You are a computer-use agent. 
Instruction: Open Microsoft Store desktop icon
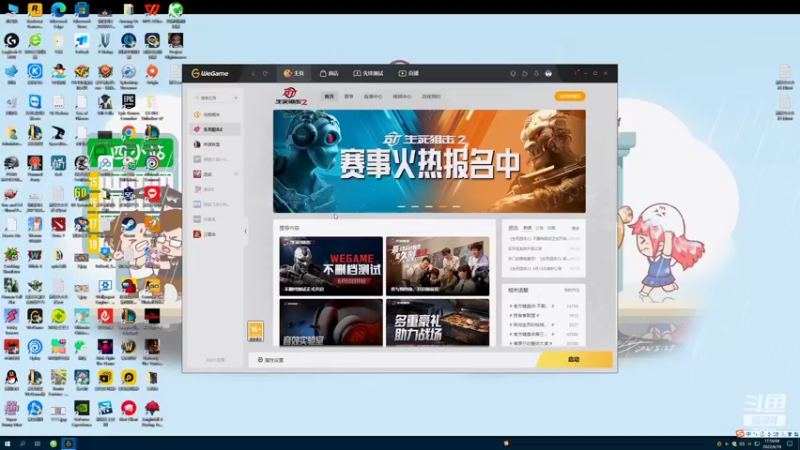pyautogui.click(x=82, y=14)
